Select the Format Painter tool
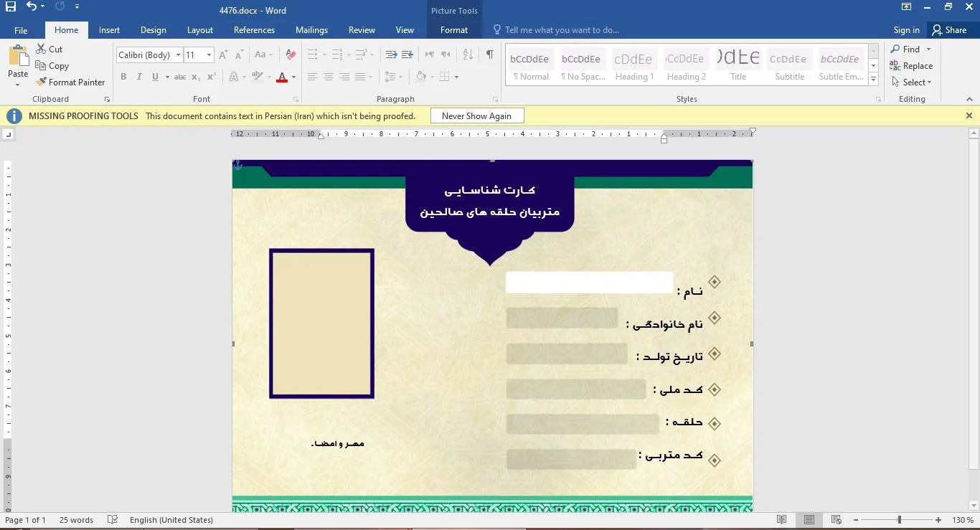The height and width of the screenshot is (530, 980). click(x=70, y=82)
